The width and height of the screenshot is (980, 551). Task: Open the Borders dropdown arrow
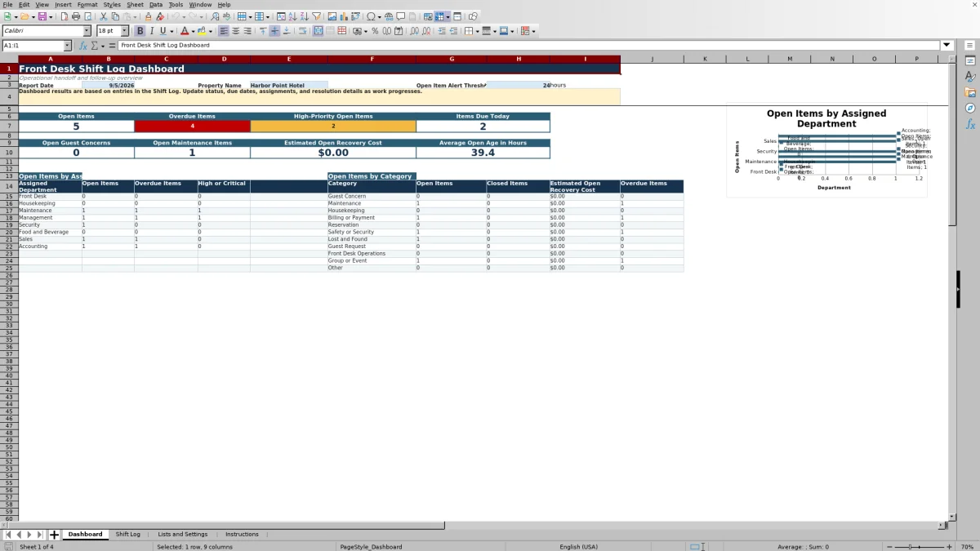coord(477,31)
